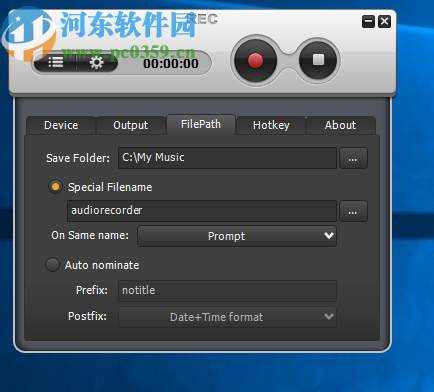
Task: Click the audiorecorder filename field
Action: 202,211
